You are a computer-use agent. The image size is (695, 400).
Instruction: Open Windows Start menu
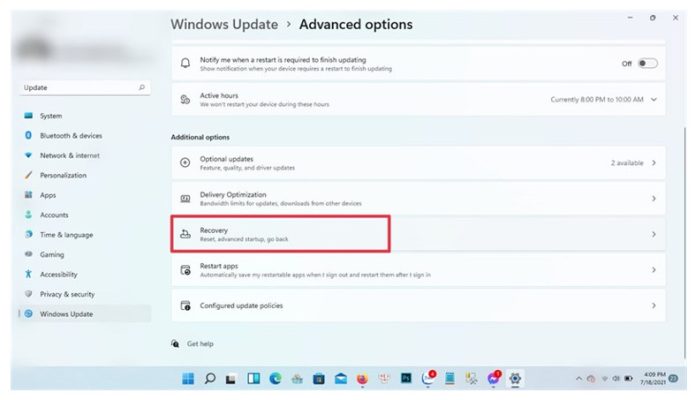point(188,378)
